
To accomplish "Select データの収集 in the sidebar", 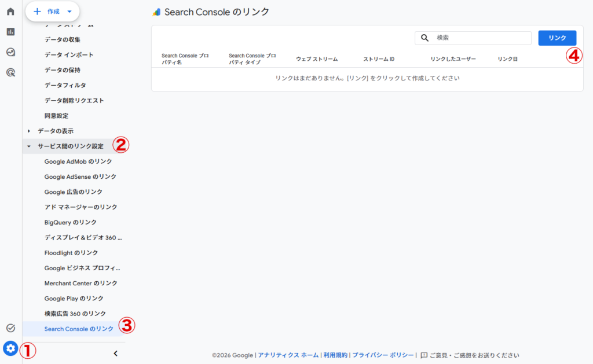I will point(63,40).
